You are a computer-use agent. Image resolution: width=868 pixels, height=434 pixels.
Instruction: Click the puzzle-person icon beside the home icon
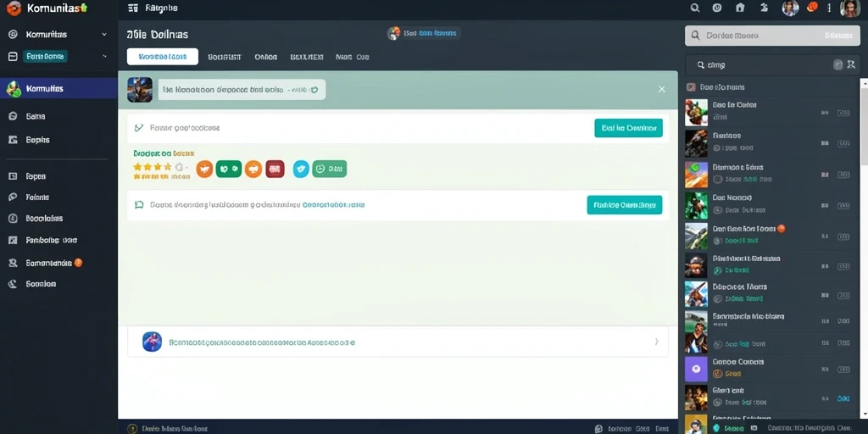tap(765, 8)
